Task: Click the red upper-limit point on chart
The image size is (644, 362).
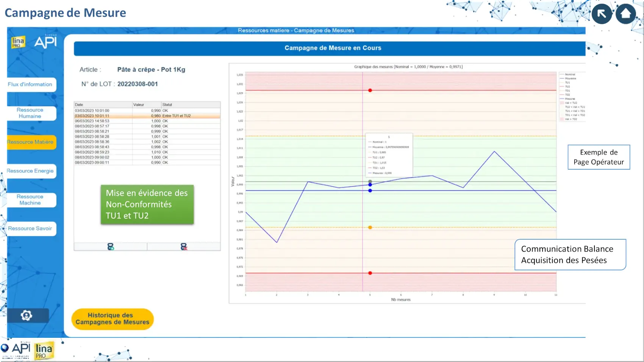Action: 370,90
